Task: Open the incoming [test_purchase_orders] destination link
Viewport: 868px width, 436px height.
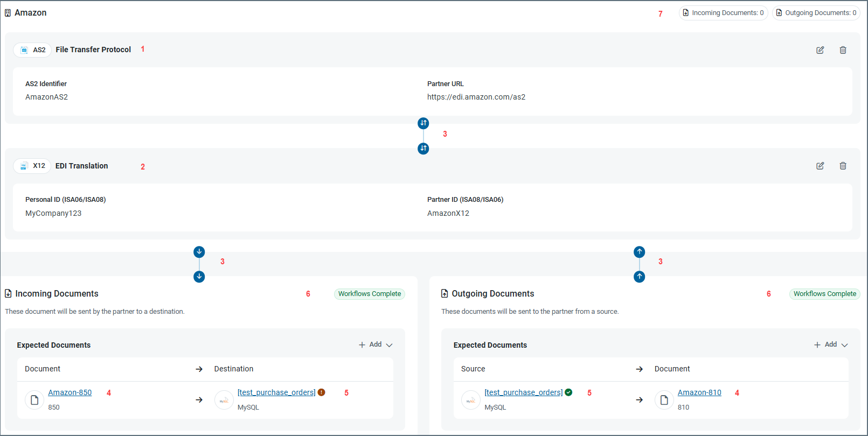Action: click(x=276, y=392)
